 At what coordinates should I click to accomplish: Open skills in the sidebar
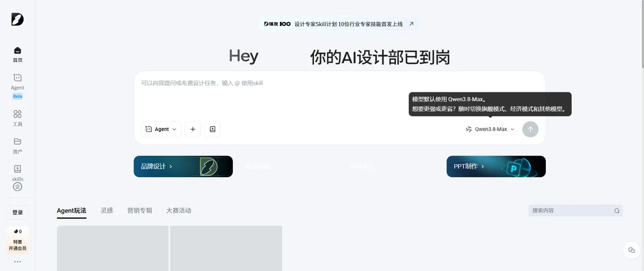(18, 173)
